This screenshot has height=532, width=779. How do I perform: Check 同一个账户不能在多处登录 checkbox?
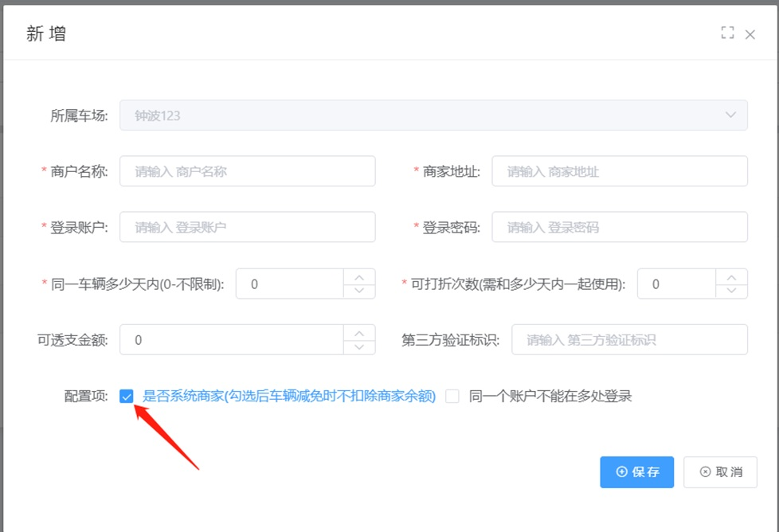pos(452,396)
